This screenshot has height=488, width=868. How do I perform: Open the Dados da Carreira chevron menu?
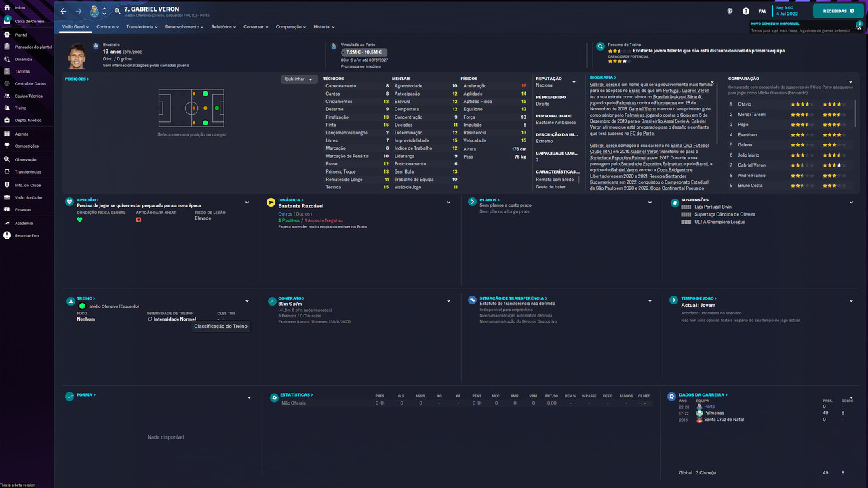851,397
